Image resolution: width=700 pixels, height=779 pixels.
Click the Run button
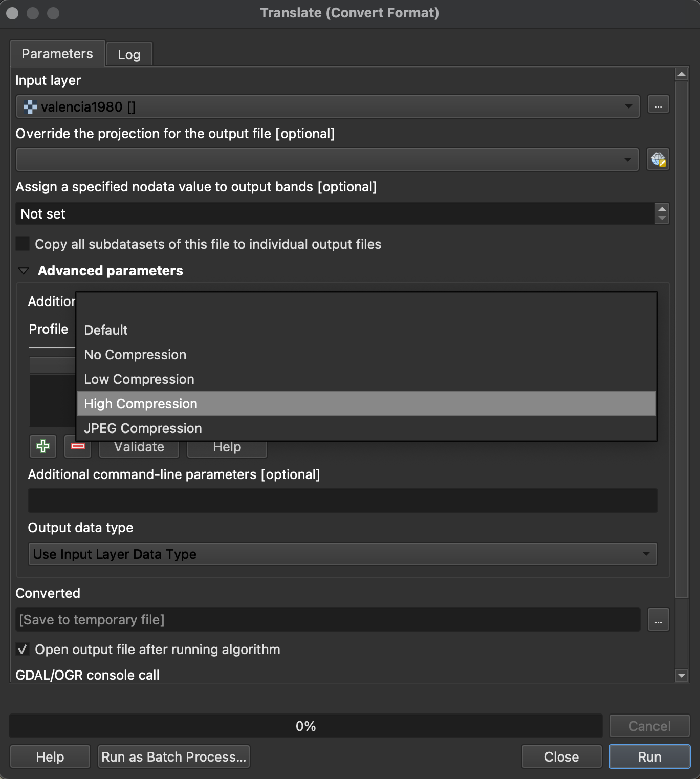[650, 756]
